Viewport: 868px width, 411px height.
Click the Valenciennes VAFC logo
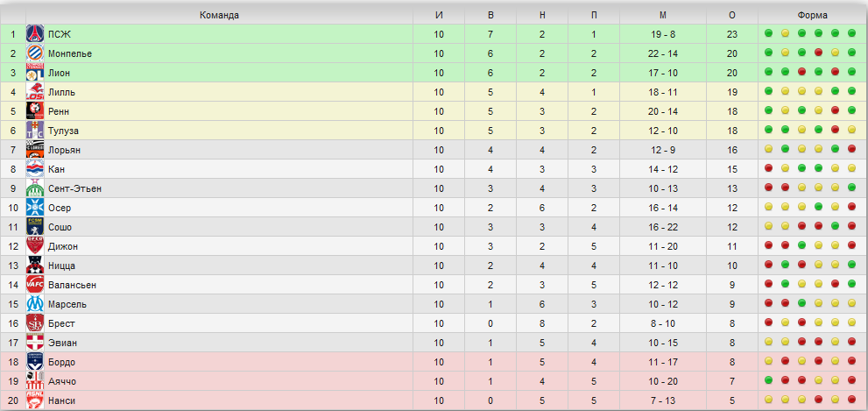(35, 285)
